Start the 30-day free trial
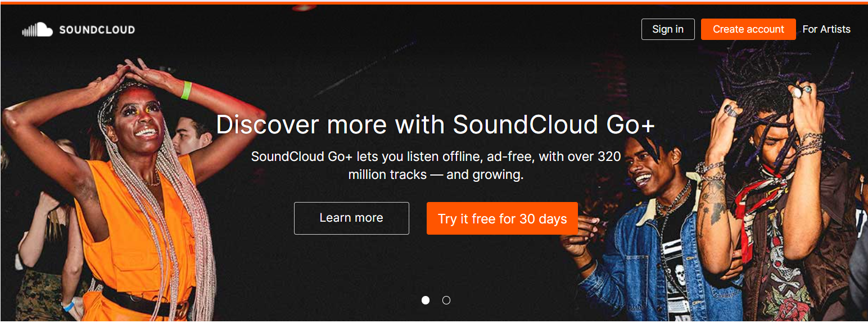This screenshot has height=332, width=868. coord(502,218)
